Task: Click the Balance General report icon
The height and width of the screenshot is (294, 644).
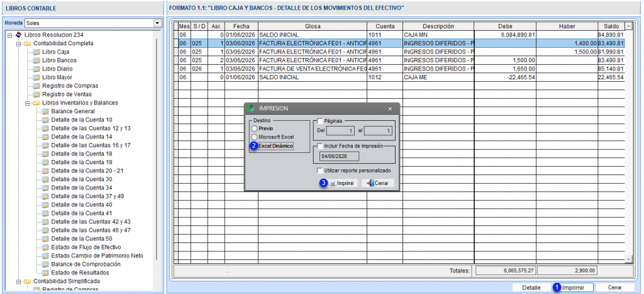Action: [x=45, y=111]
